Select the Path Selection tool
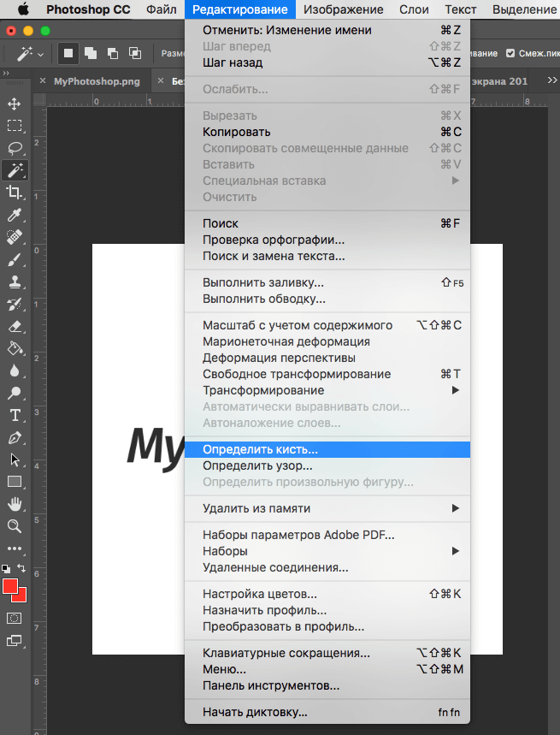 pyautogui.click(x=14, y=459)
